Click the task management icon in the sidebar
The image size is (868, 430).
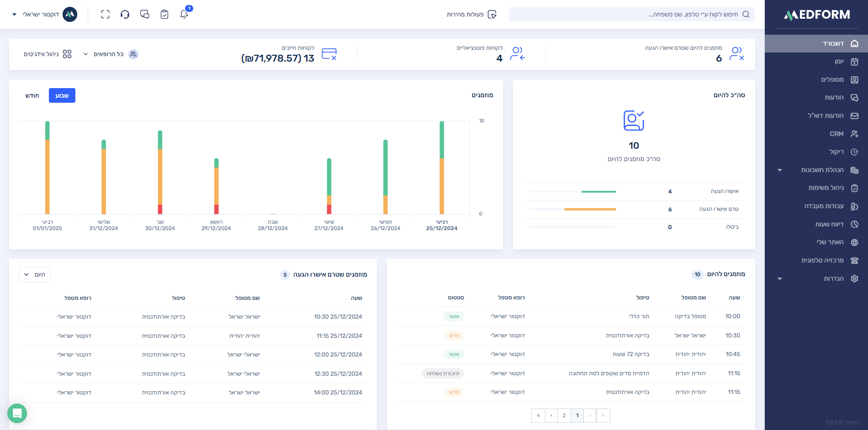tap(855, 188)
